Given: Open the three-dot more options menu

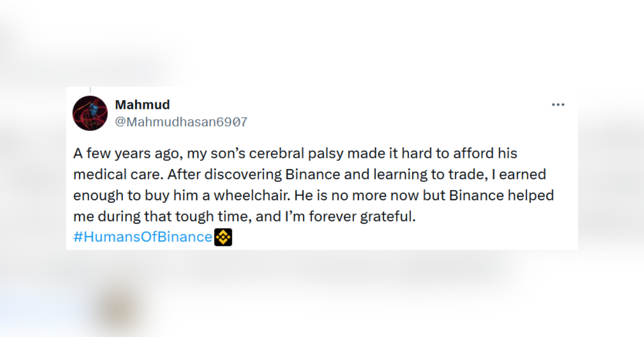Looking at the screenshot, I should point(558,105).
